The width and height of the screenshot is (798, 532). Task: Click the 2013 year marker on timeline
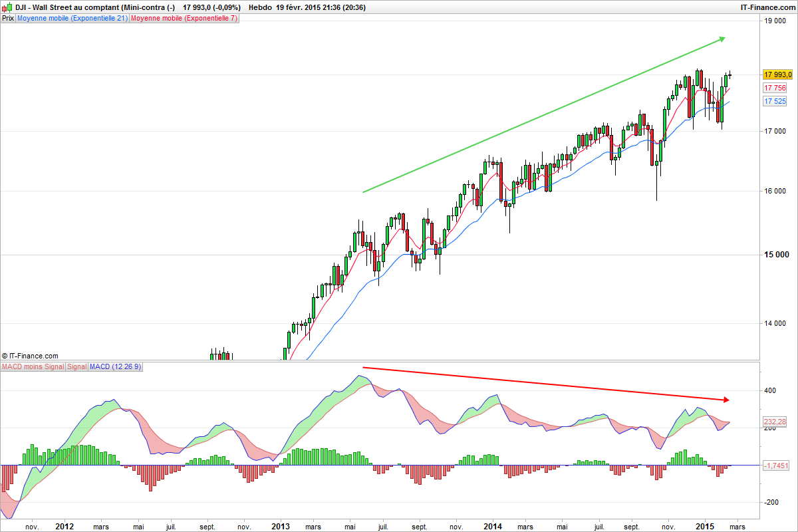[281, 526]
